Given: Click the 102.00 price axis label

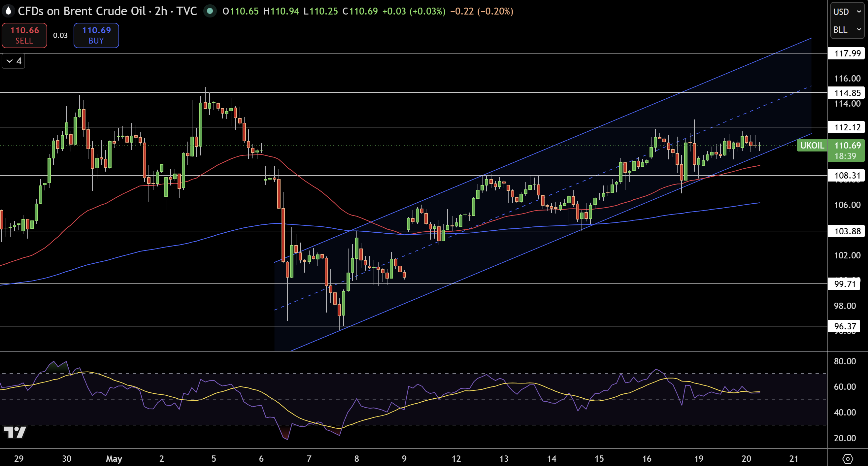Looking at the screenshot, I should click(x=847, y=255).
